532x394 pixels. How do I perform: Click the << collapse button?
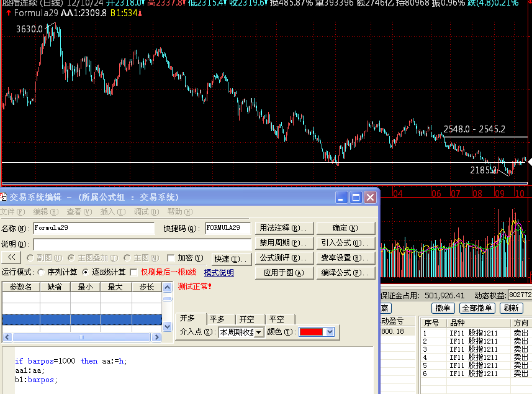pos(11,258)
